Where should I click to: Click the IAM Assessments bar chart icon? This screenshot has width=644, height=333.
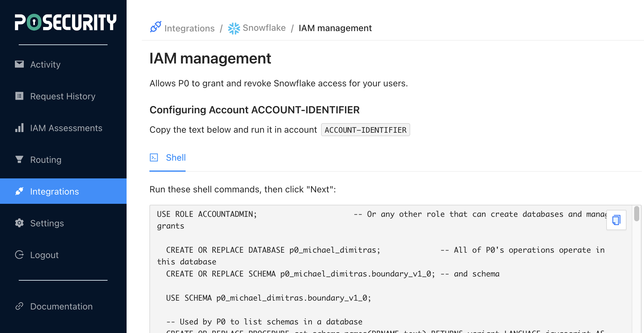point(19,128)
